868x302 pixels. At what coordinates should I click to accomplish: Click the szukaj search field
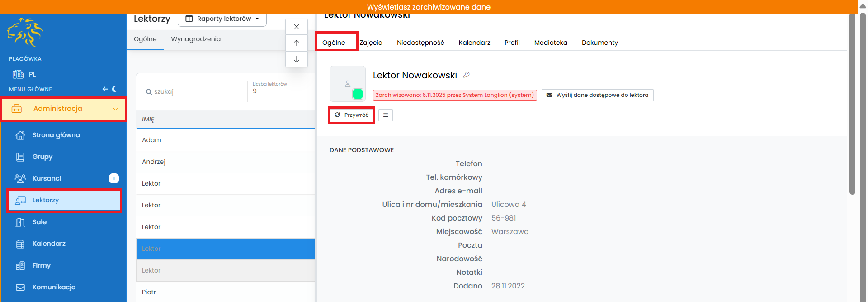(x=194, y=91)
